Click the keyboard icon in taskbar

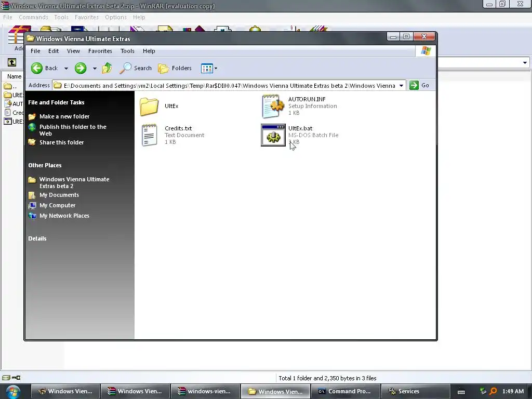pyautogui.click(x=461, y=392)
